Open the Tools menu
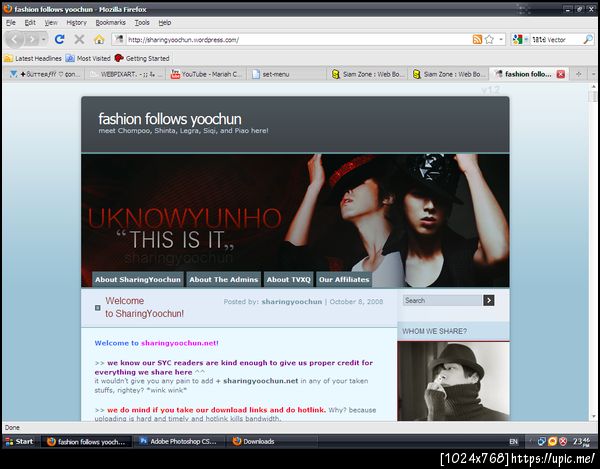600x469 pixels. tap(142, 23)
